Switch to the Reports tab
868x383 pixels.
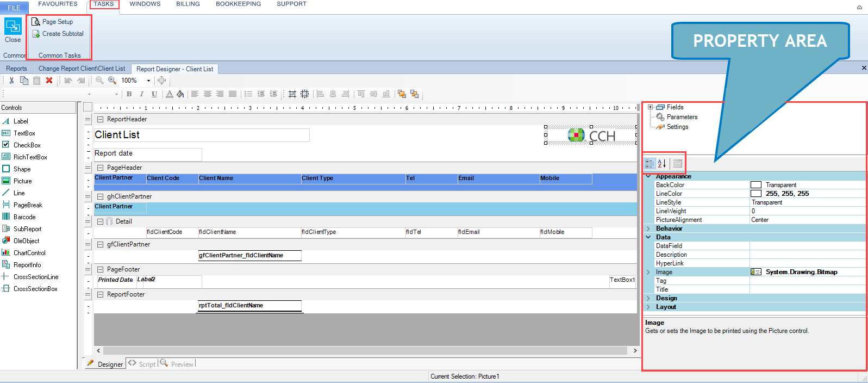point(16,69)
